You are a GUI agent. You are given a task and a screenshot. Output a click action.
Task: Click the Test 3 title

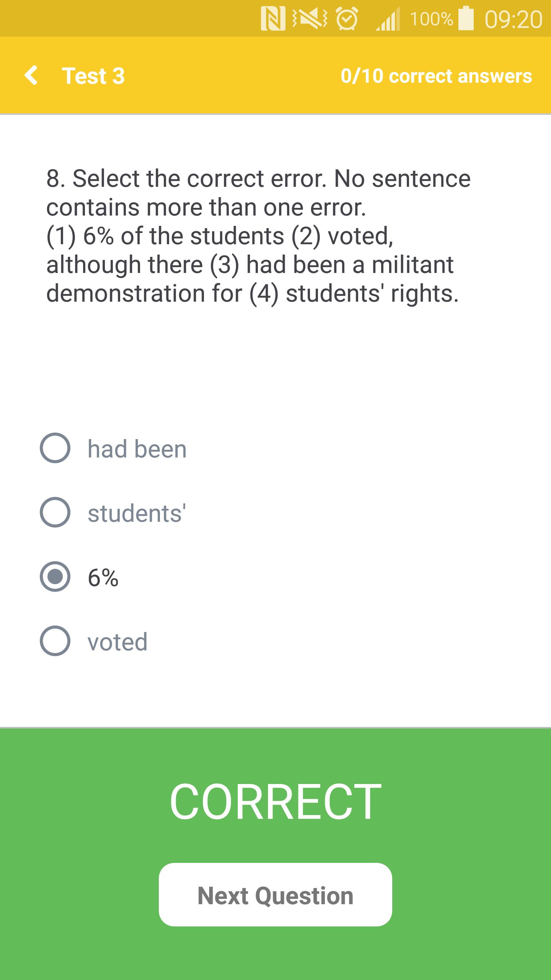[93, 75]
